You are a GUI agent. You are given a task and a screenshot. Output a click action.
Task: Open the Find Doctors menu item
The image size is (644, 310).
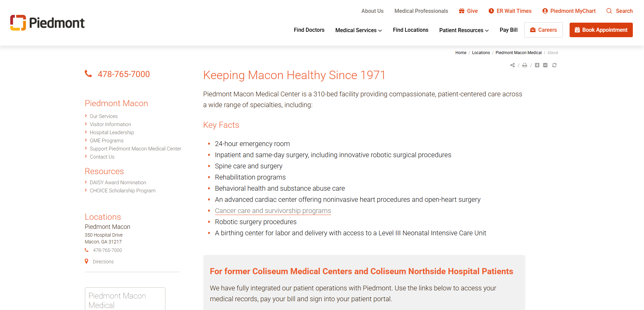pos(309,30)
